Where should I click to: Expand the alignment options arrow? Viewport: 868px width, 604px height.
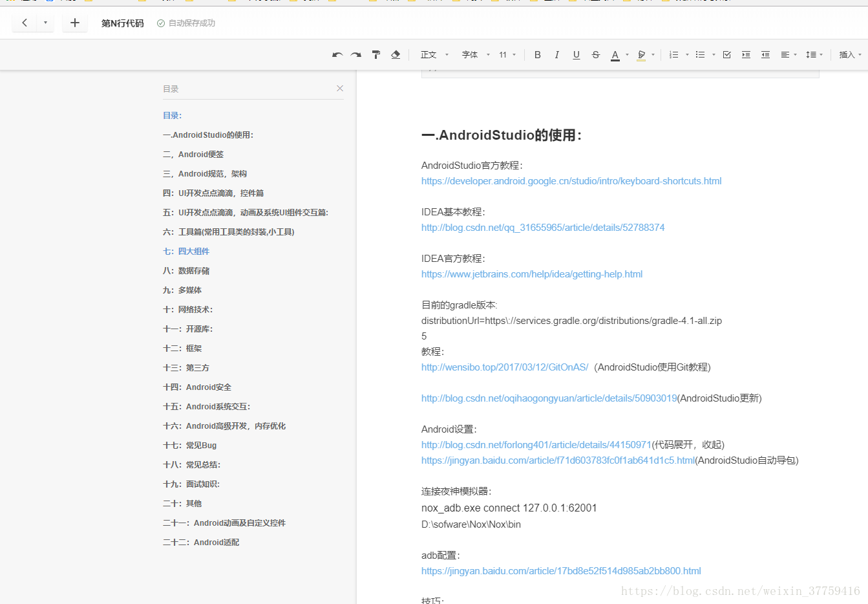pos(796,55)
